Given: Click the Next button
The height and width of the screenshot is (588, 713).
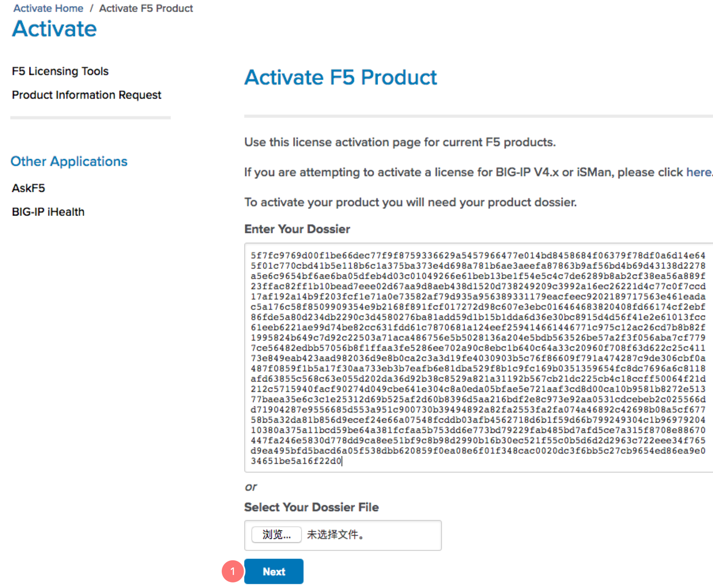Looking at the screenshot, I should coord(274,572).
